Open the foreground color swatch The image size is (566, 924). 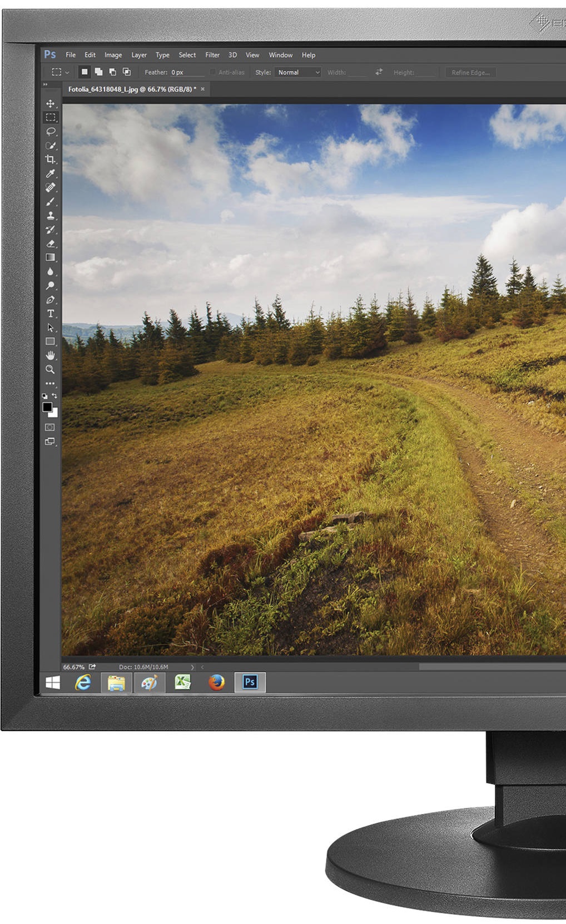(47, 408)
